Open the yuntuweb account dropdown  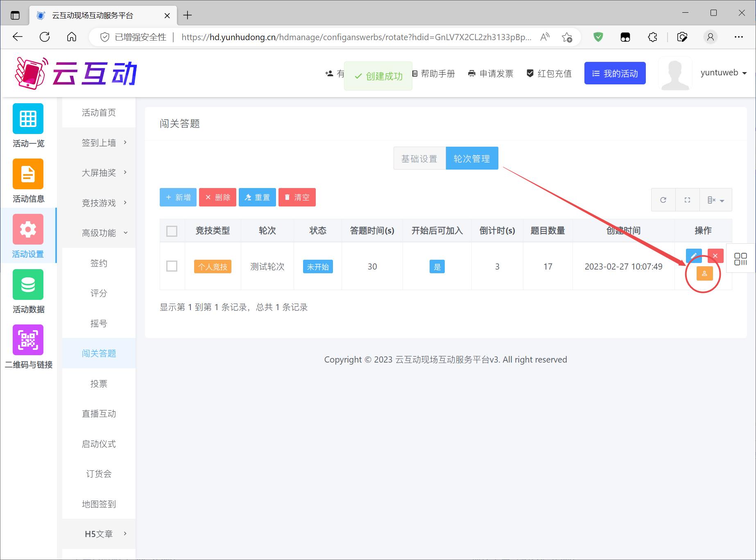coord(723,73)
